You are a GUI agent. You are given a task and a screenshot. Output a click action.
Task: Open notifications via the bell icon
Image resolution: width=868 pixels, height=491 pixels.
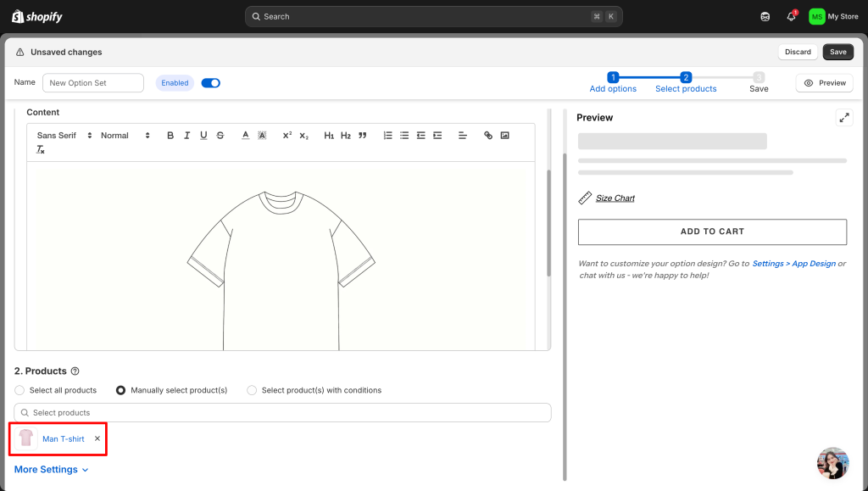[x=791, y=16]
